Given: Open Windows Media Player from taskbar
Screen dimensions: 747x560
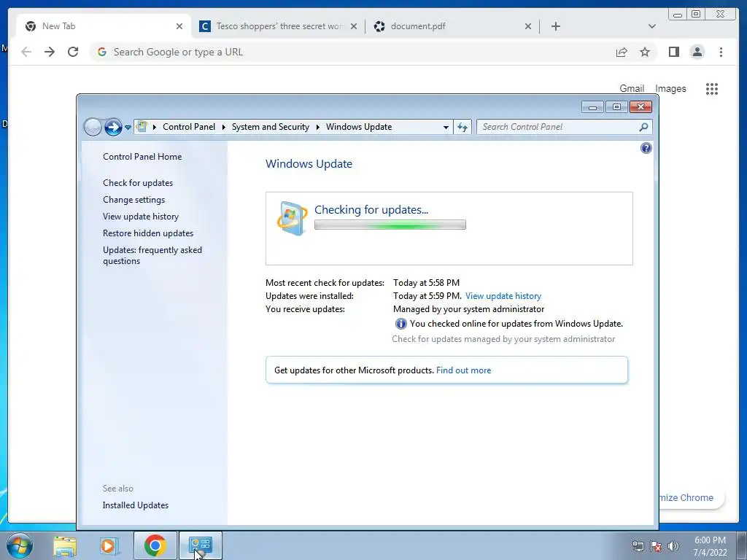Looking at the screenshot, I should pos(109,545).
